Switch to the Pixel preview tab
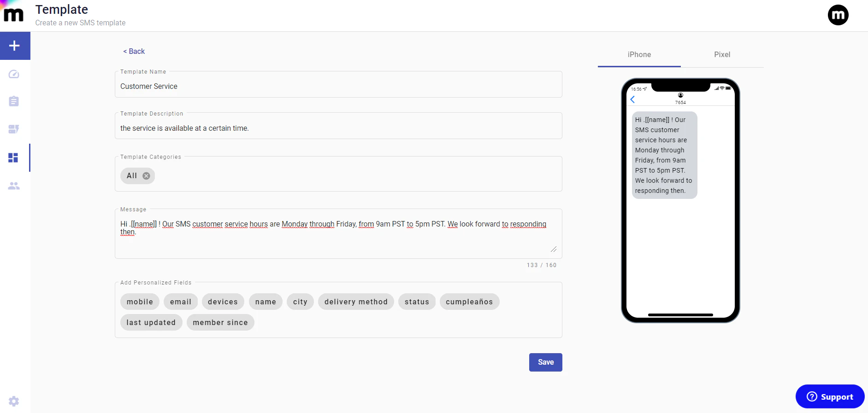 coord(722,55)
